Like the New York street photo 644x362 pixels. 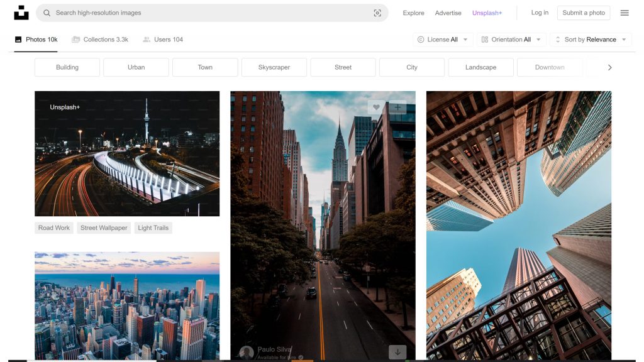(376, 107)
